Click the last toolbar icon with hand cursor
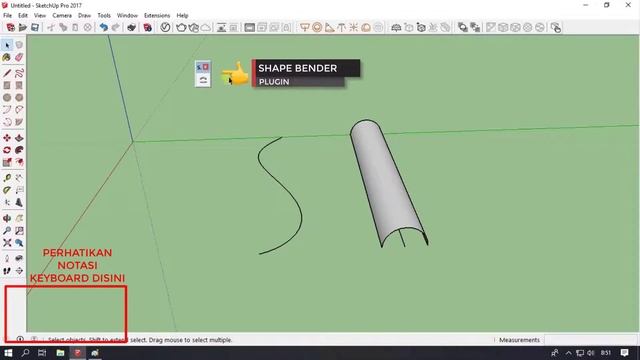 coord(556,27)
